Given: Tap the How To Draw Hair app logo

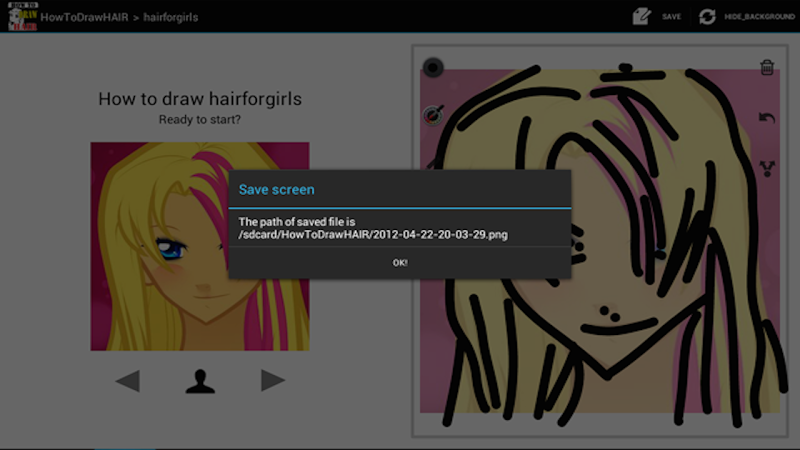Looking at the screenshot, I should coord(22,16).
